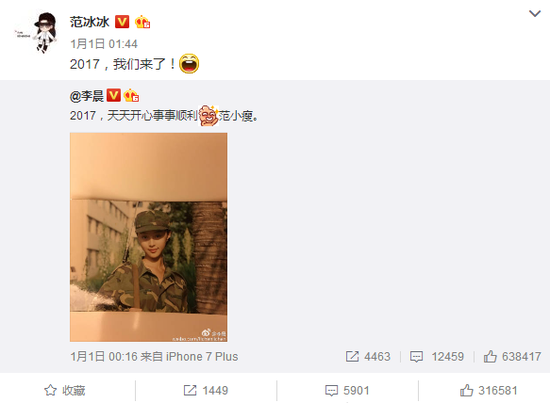Click the verified V badge beside 李晨
The height and width of the screenshot is (403, 550).
(114, 95)
